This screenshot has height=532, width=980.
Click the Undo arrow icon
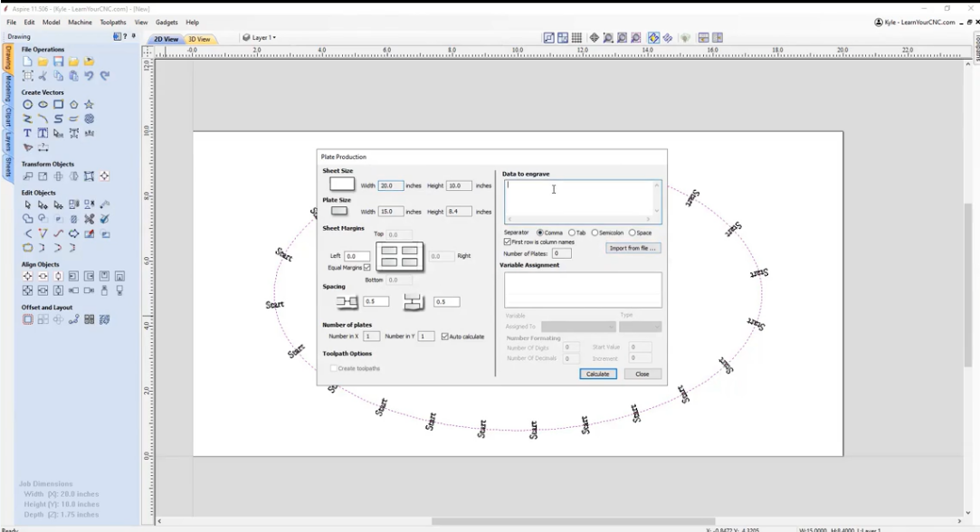[x=90, y=76]
